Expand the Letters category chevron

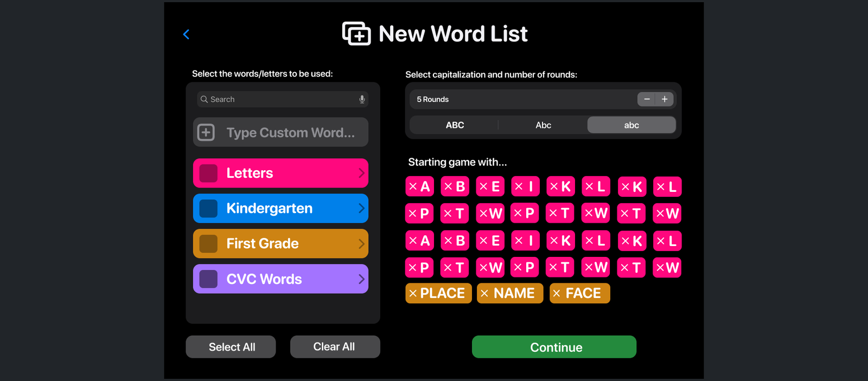pos(361,173)
